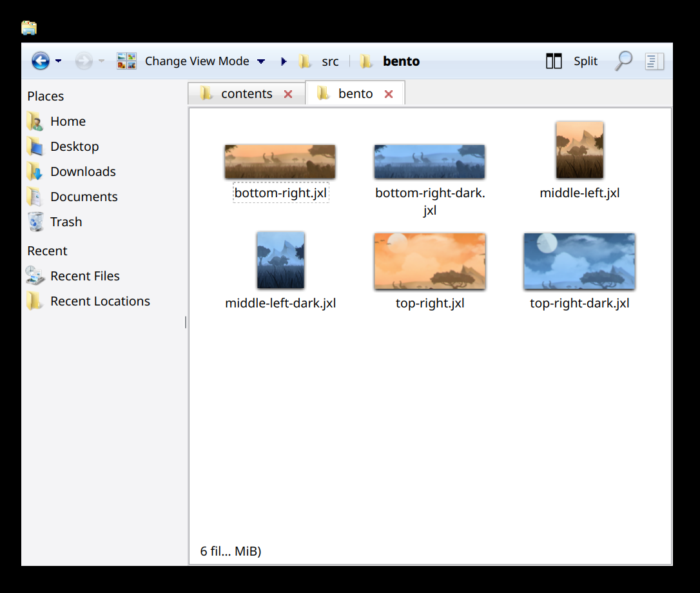Screen dimensions: 700x593
Task: Close the contents tab
Action: point(288,93)
